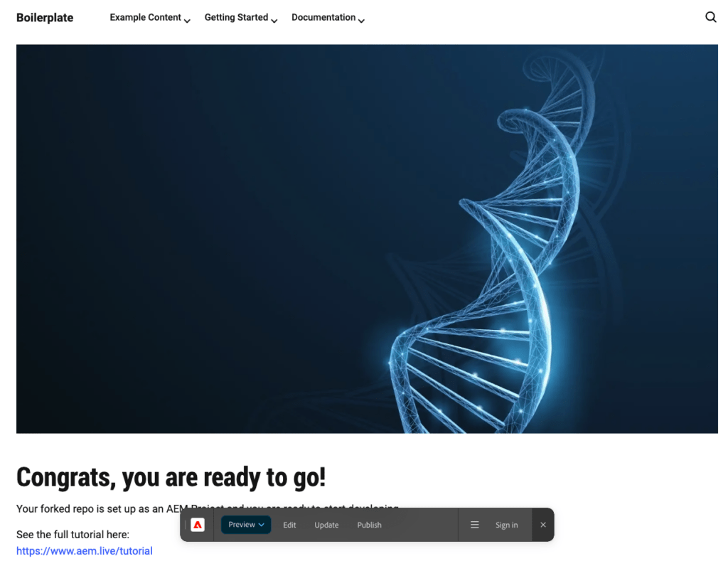Expand the Example Content menu
The height and width of the screenshot is (561, 728).
(150, 18)
